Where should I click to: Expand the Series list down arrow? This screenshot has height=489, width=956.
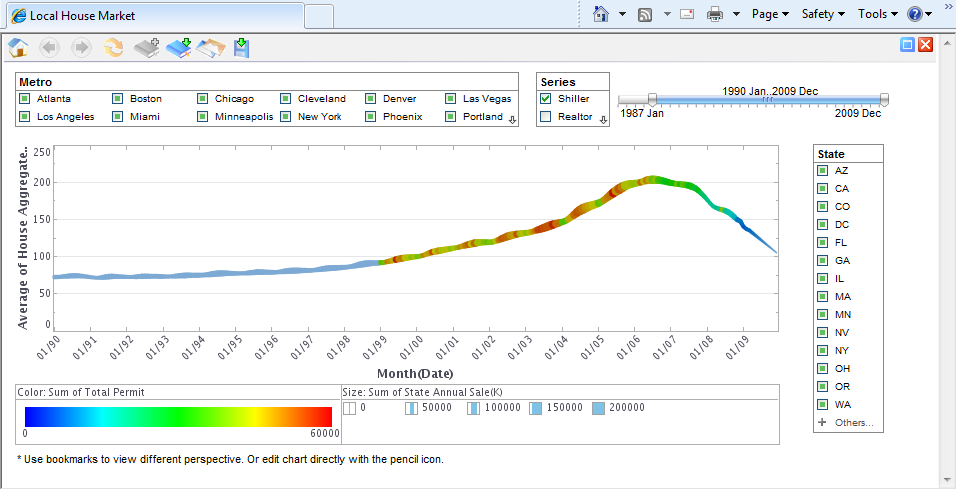[603, 120]
